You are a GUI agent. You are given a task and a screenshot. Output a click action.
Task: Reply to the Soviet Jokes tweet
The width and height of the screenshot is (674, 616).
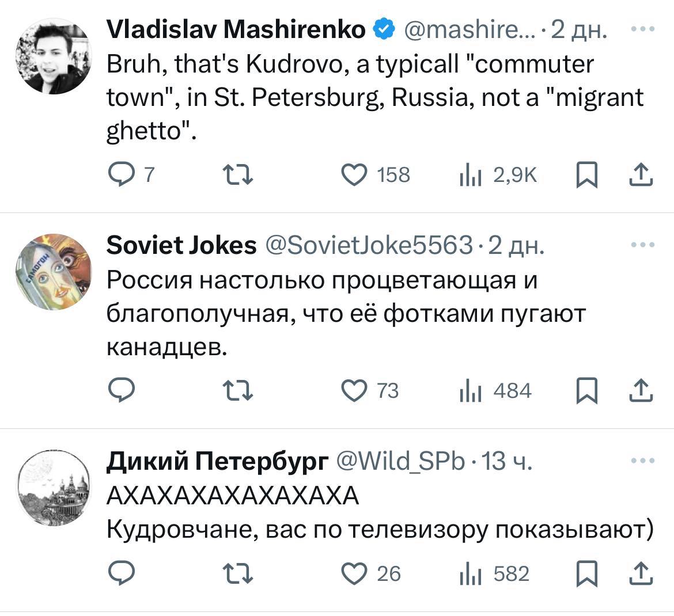pyautogui.click(x=122, y=391)
